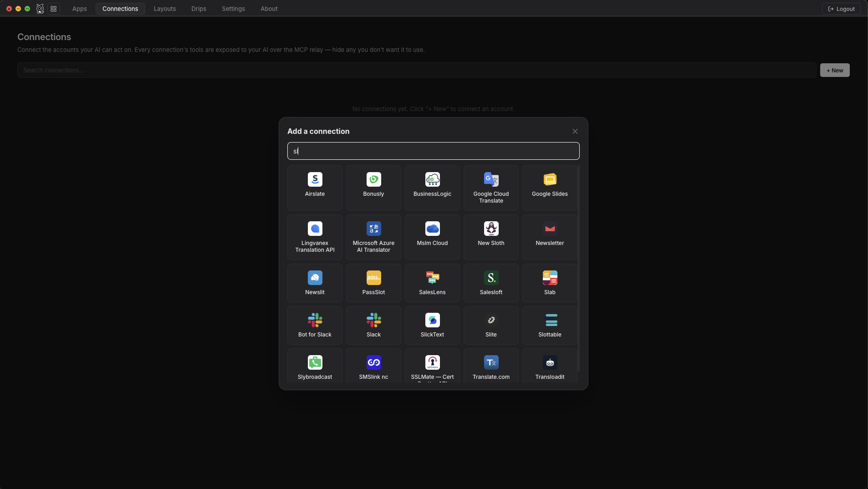This screenshot has width=868, height=489.
Task: Click the + New button
Action: [834, 70]
